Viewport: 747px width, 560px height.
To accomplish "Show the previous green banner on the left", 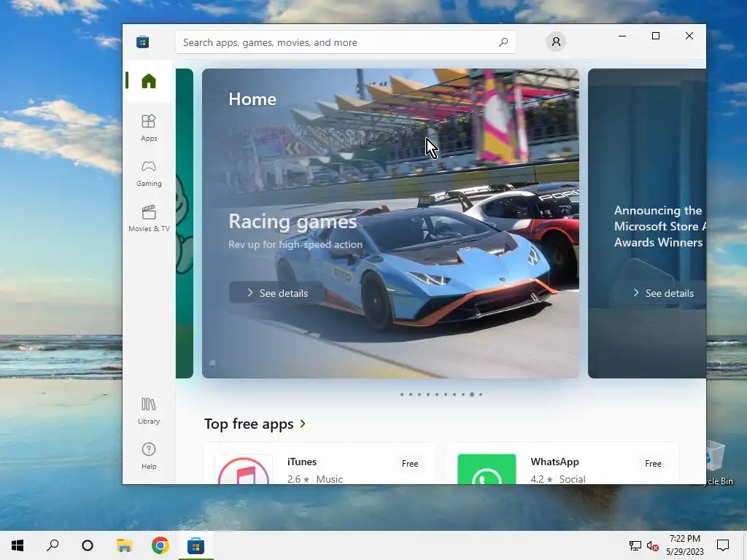I will pos(185,223).
